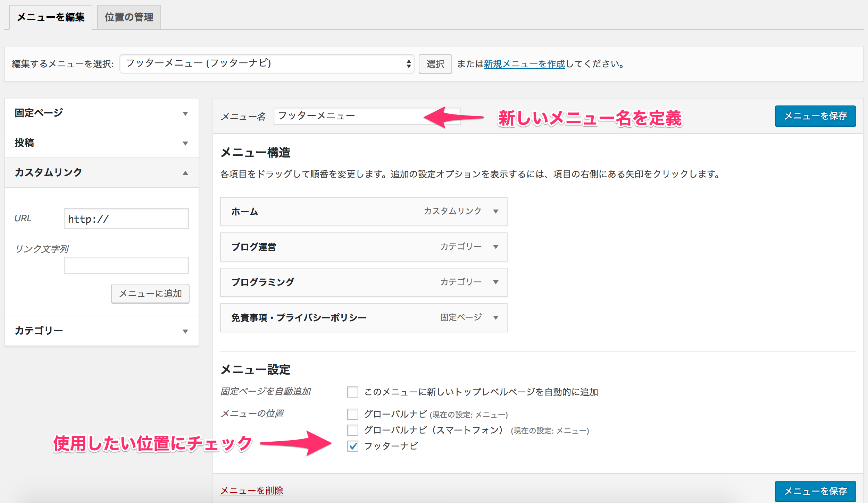The height and width of the screenshot is (503, 868).
Task: Enable the first グローバルナビ position checkbox
Action: 352,414
